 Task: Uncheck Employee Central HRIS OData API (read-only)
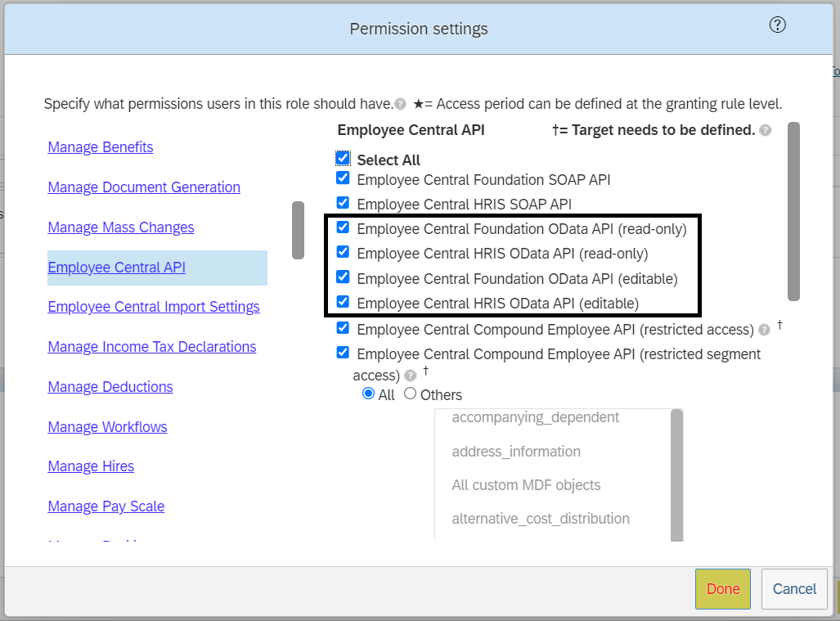pos(343,252)
